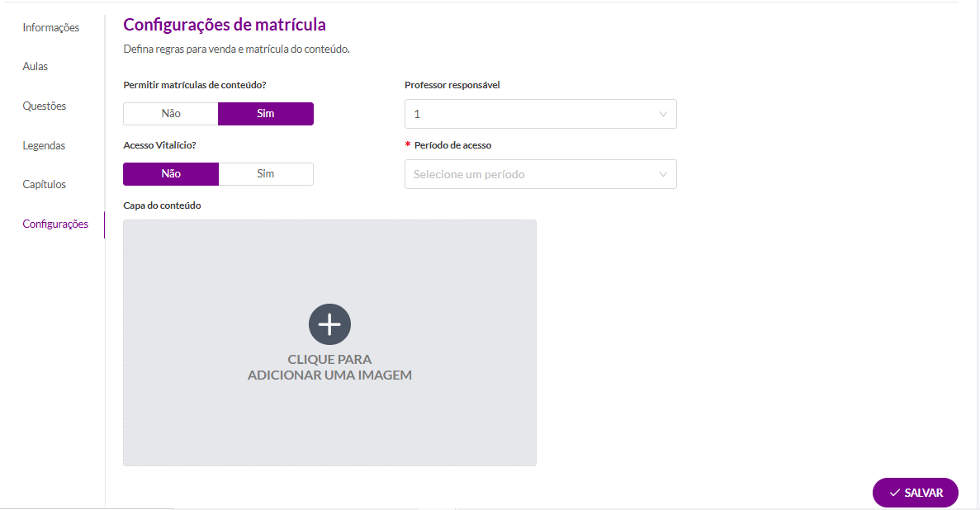Viewport: 980px width, 510px height.
Task: Click the Período de acesso chevron arrow
Action: pos(662,174)
